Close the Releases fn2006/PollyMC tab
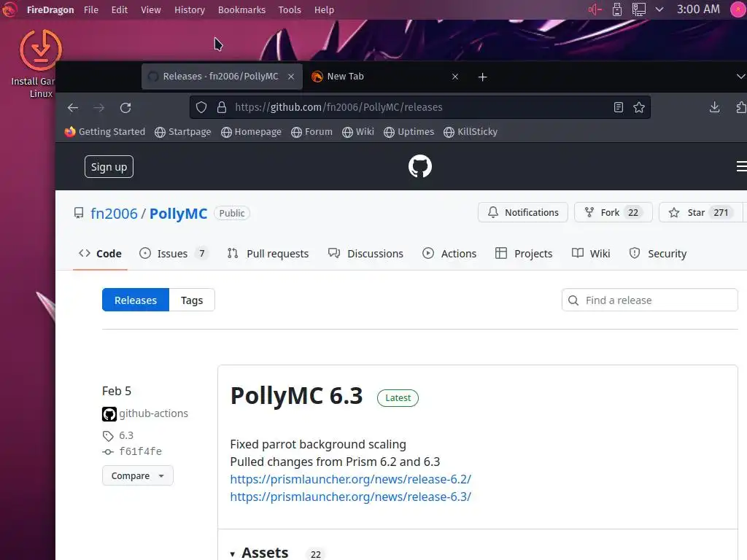This screenshot has height=560, width=747. (x=291, y=77)
